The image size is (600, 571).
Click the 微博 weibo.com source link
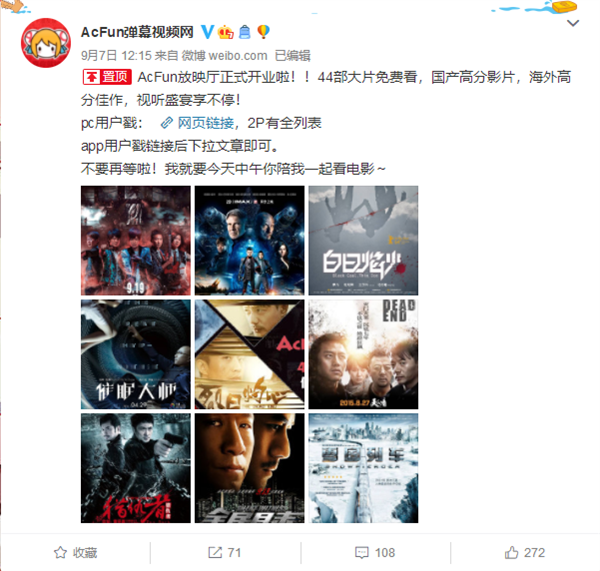[224, 56]
